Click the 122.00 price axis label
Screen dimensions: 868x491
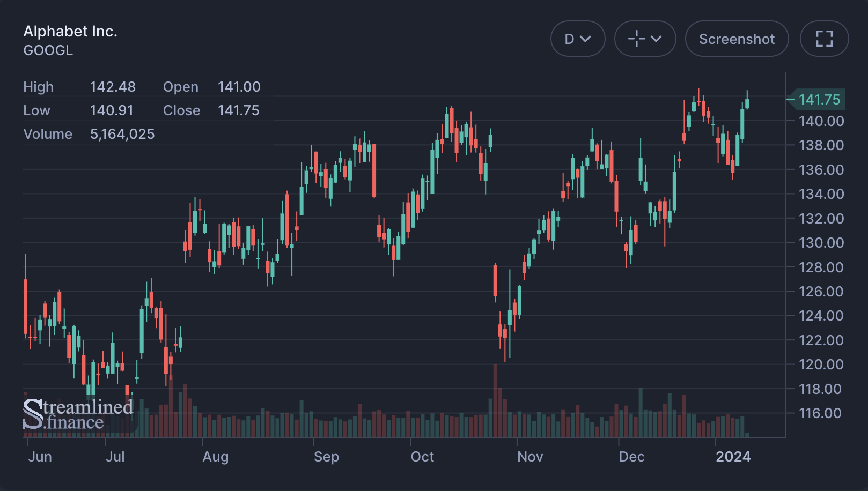click(821, 340)
